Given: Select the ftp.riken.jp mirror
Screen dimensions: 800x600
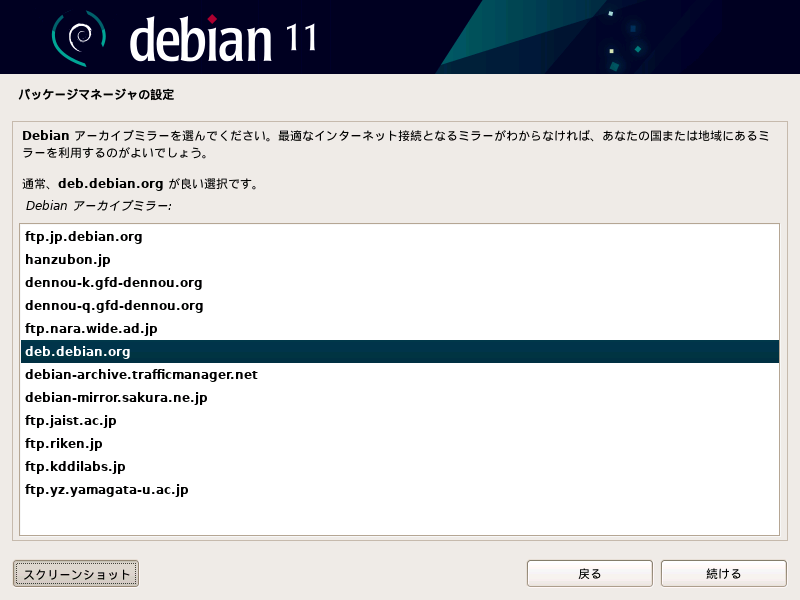Looking at the screenshot, I should pos(399,443).
